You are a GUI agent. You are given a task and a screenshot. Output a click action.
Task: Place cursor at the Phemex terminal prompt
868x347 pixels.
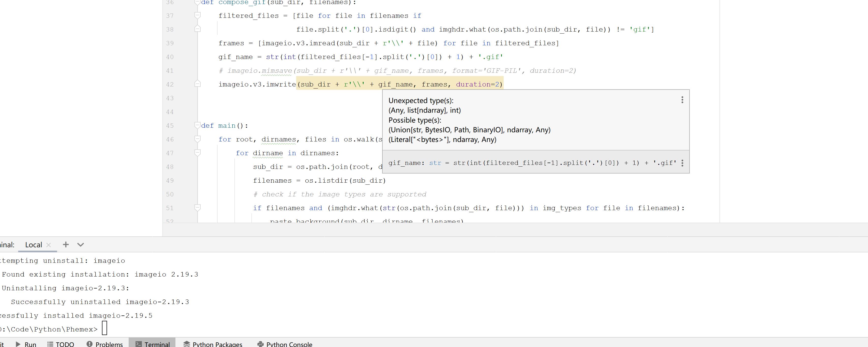coord(104,328)
